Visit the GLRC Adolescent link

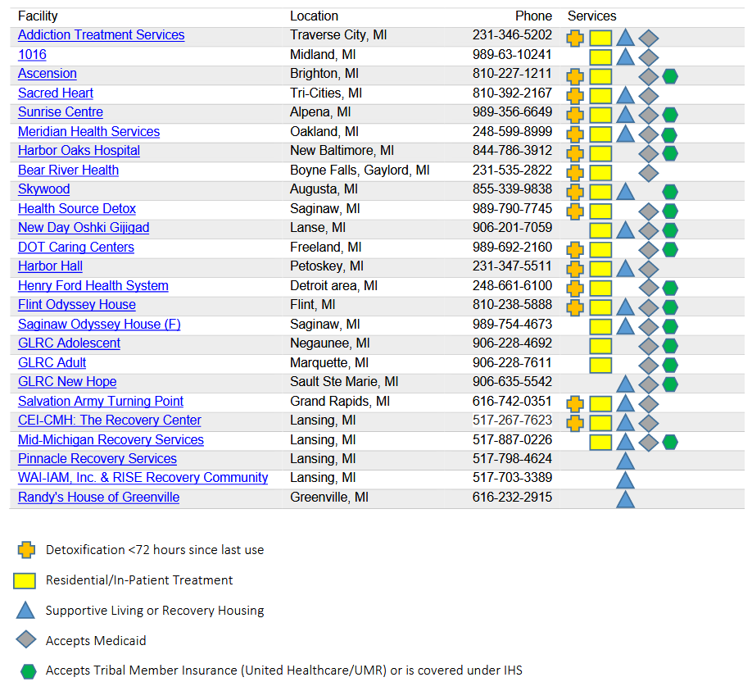(69, 343)
